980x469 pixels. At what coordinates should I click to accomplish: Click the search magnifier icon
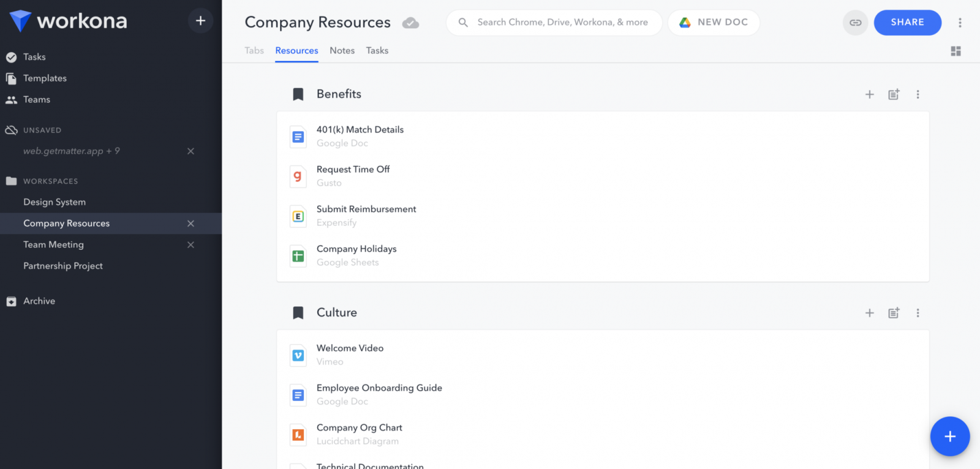(464, 23)
